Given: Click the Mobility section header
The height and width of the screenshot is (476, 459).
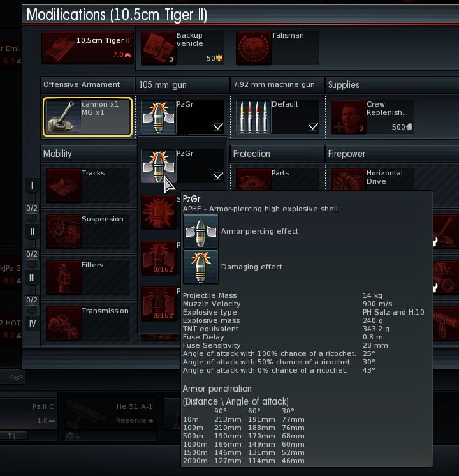Looking at the screenshot, I should 89,154.
